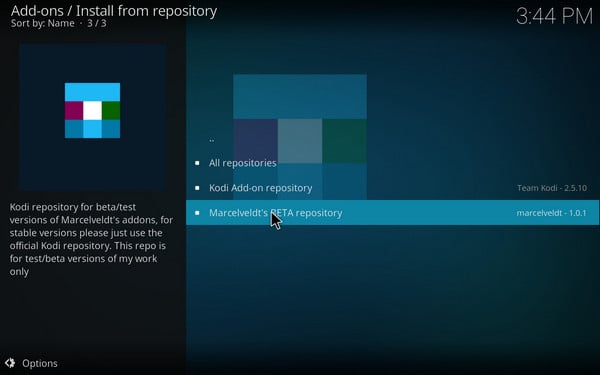Open the Options menu label
600x375 pixels.
[40, 363]
